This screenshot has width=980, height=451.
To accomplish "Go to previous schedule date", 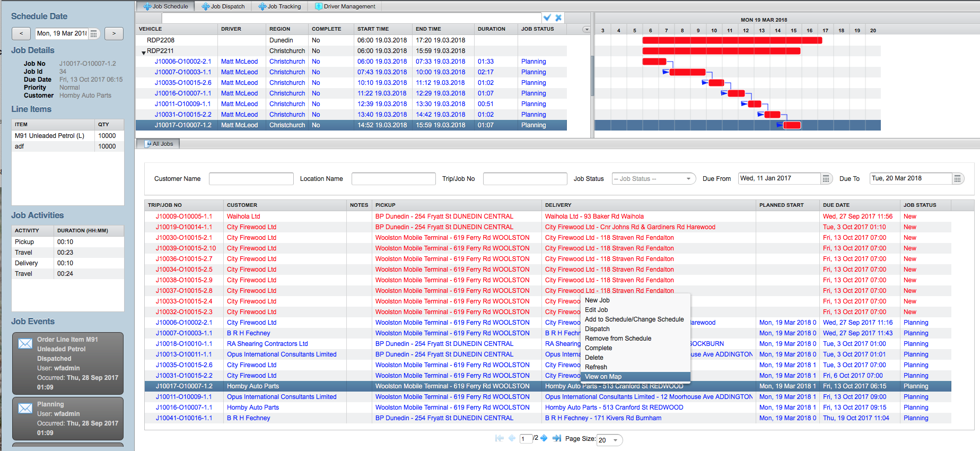I will (21, 33).
